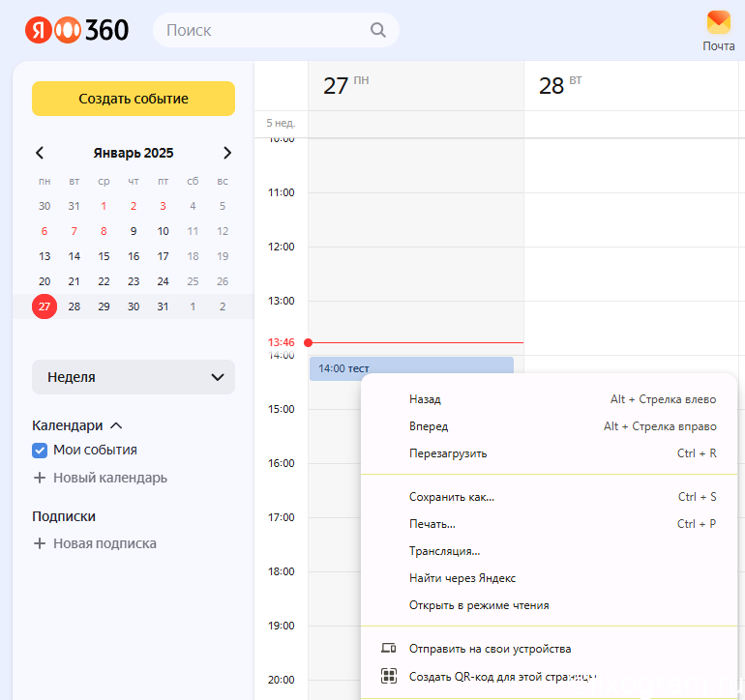Open the Почта mail icon
The height and width of the screenshot is (700, 745).
pyautogui.click(x=718, y=31)
